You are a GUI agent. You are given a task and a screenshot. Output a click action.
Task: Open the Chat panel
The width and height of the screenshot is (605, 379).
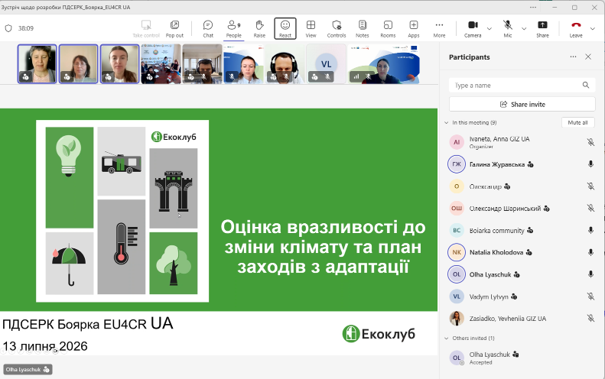point(208,29)
